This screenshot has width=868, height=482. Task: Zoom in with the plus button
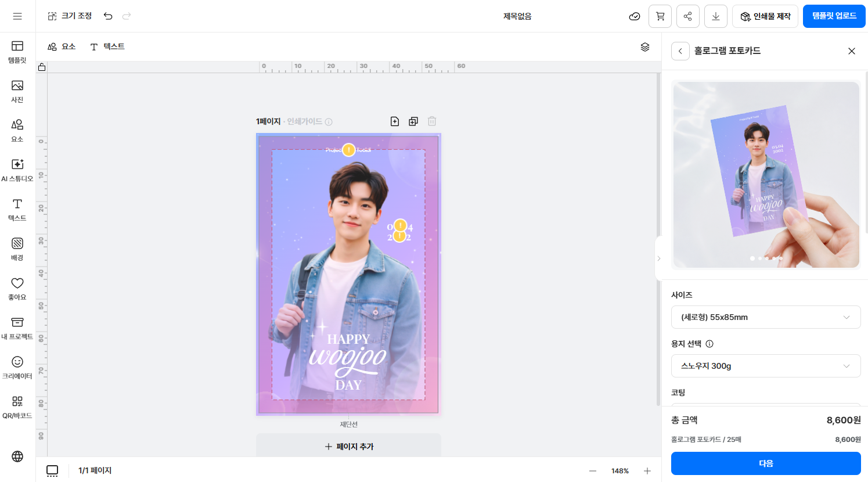(x=647, y=471)
